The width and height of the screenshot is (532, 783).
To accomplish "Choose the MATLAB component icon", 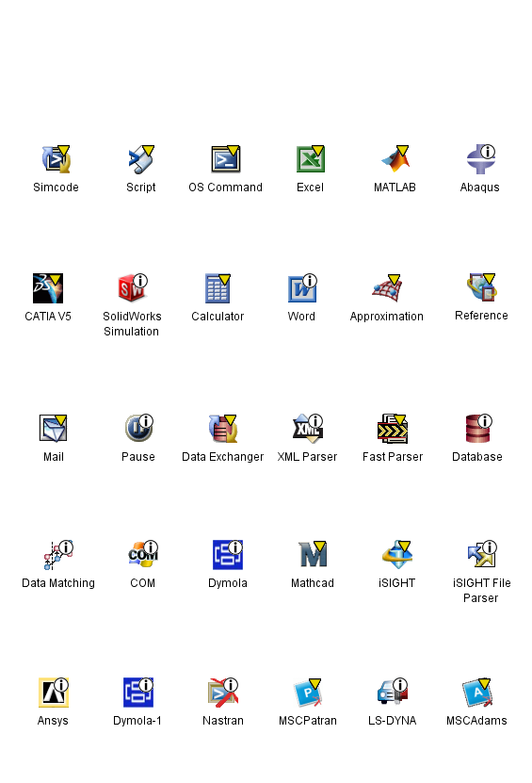I will pos(395,159).
